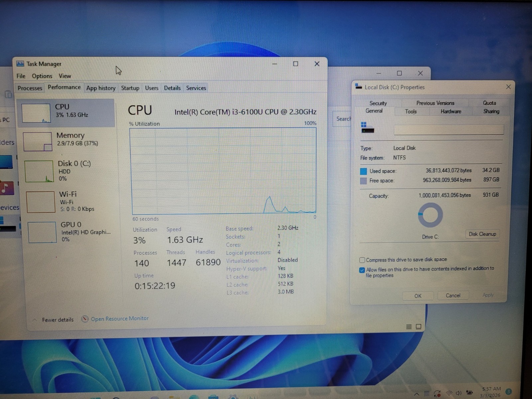The height and width of the screenshot is (399, 532).
Task: Close the Local Disk (C:) Properties dialog
Action: pyautogui.click(x=508, y=87)
